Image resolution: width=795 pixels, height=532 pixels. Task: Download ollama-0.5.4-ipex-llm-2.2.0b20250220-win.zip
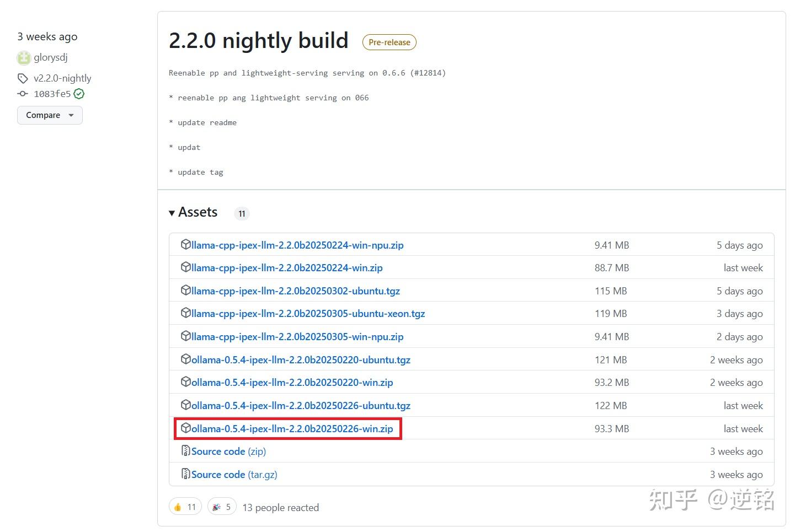pos(292,383)
